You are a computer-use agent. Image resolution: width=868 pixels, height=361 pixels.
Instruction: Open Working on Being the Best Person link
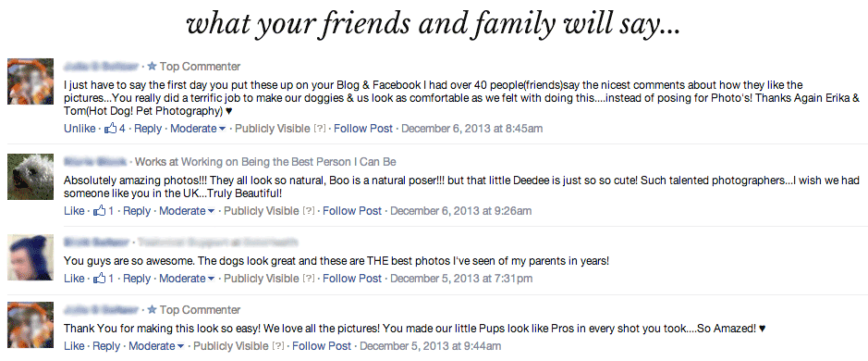coord(289,162)
